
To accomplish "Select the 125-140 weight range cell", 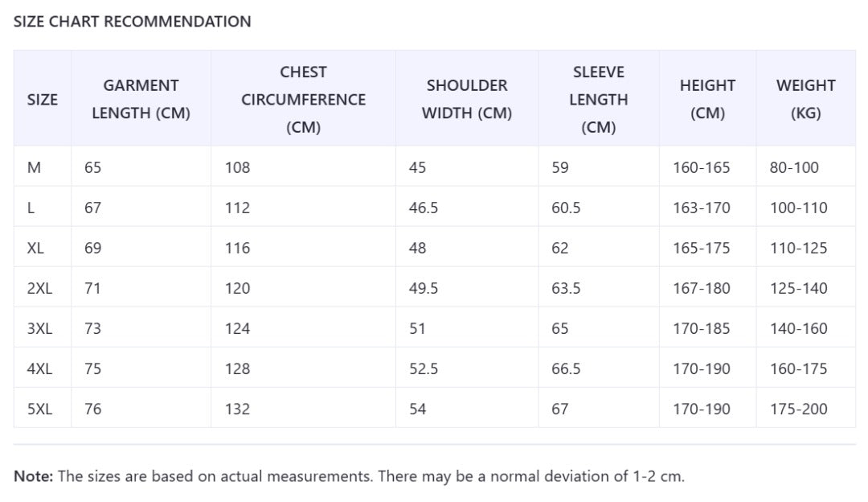I will point(798,288).
